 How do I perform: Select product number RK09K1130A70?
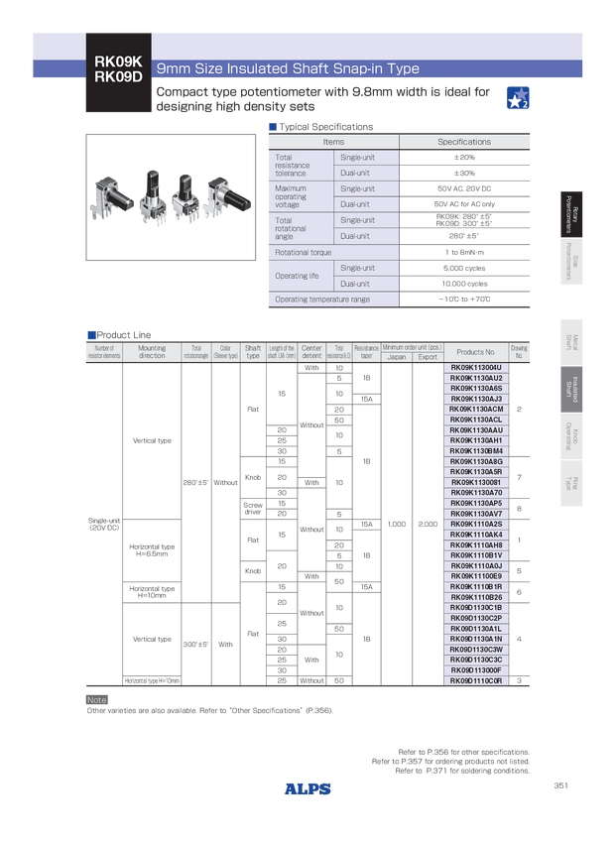tap(476, 493)
